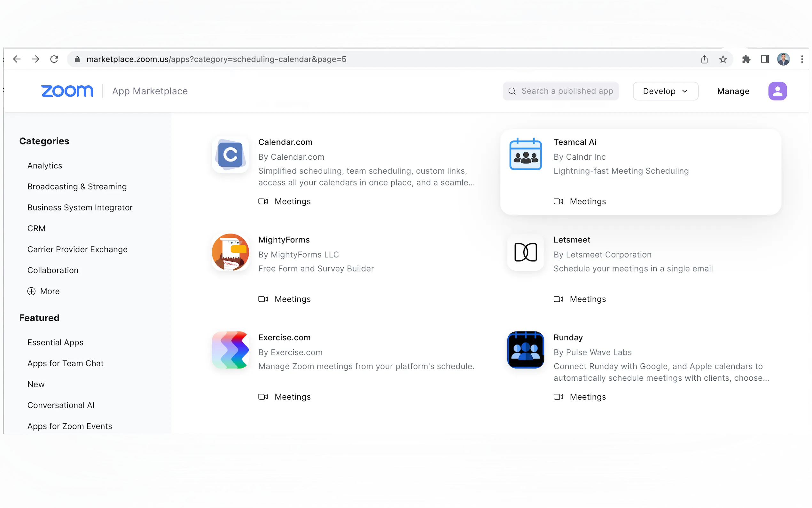
Task: Open the browser Extensions puzzle icon
Action: coord(746,60)
